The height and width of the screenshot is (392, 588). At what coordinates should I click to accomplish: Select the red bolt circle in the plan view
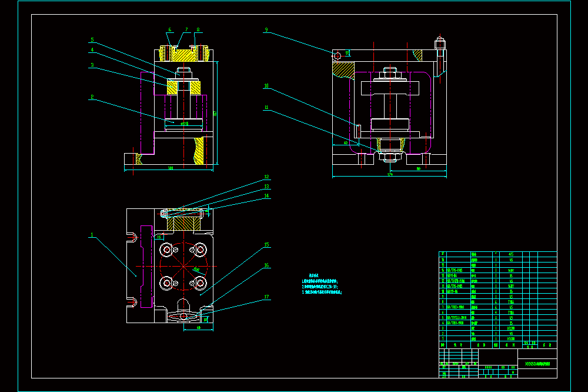pos(183,266)
